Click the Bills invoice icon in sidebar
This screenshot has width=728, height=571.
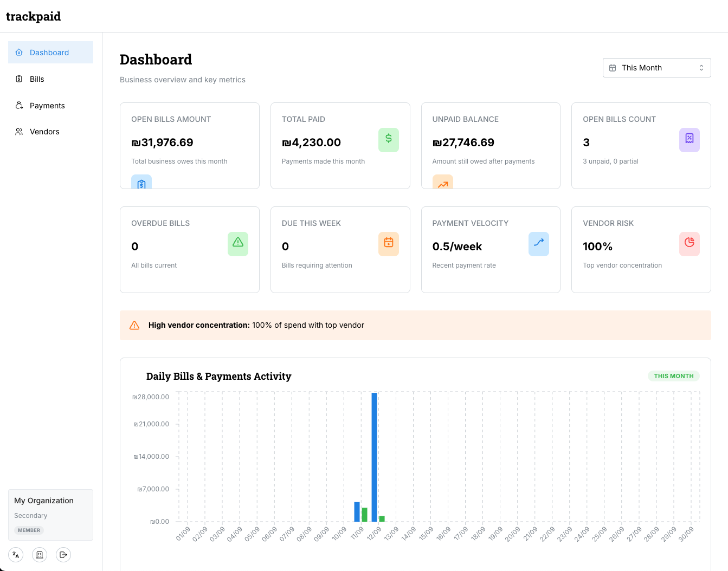pos(18,79)
